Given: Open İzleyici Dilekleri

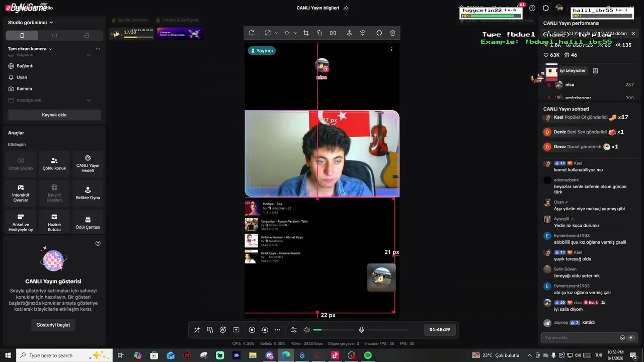Looking at the screenshot, I should pos(54,193).
